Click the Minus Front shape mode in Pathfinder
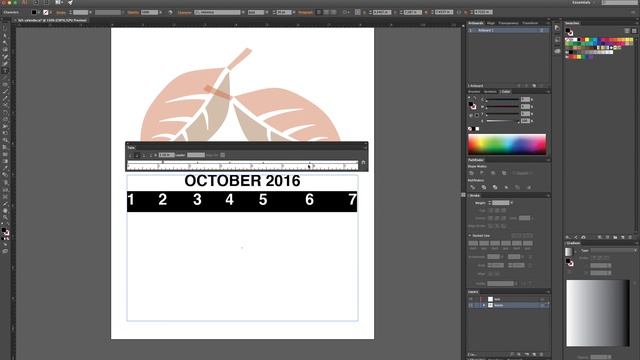The height and width of the screenshot is (360, 640). coord(482,173)
